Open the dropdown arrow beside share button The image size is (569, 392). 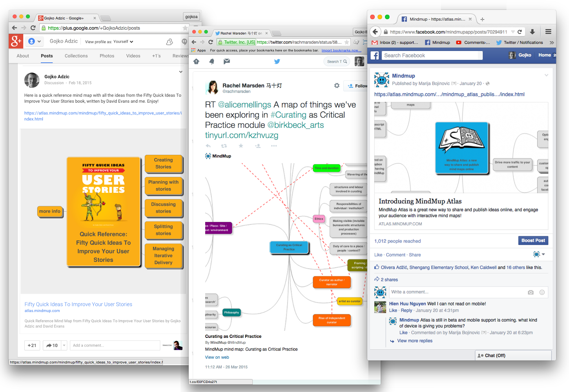(64, 345)
